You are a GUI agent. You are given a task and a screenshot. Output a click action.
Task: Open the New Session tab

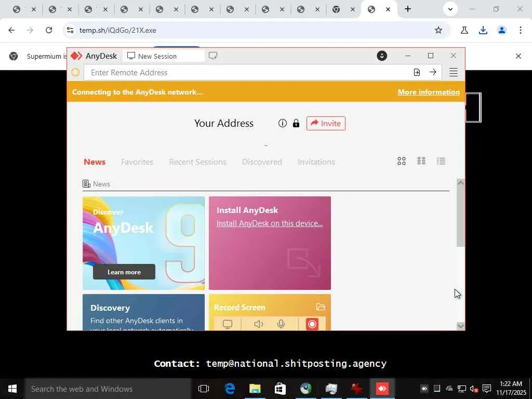[164, 56]
